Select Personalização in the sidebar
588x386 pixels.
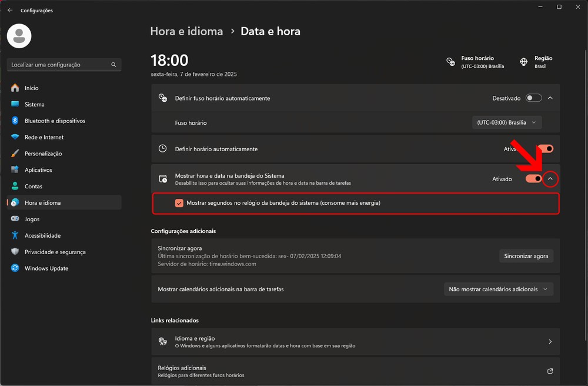pos(43,154)
